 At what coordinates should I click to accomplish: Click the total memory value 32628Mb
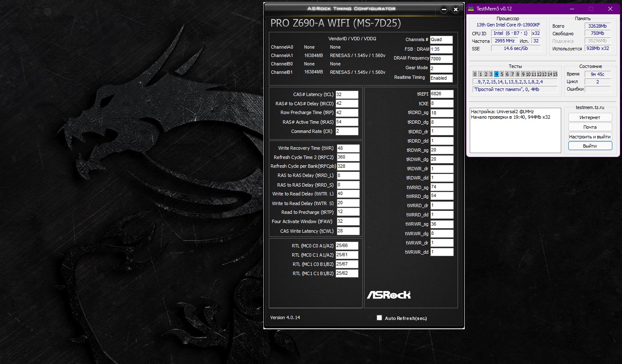[x=597, y=26]
